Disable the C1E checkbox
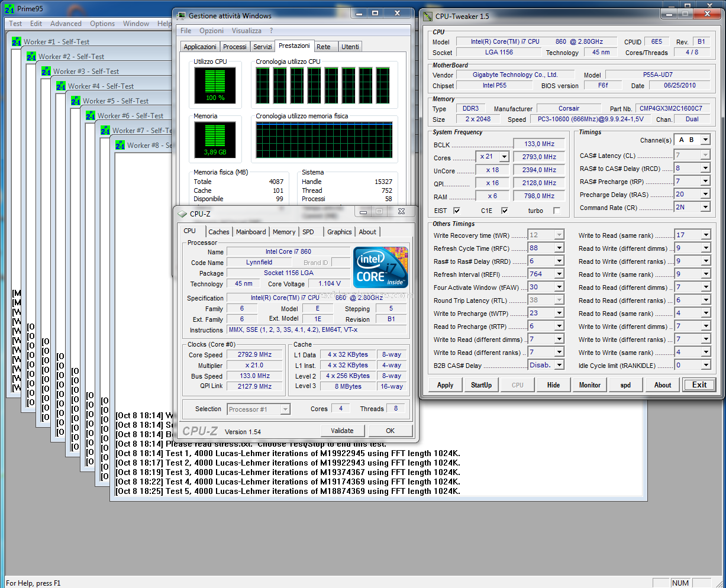726x588 pixels. pos(504,211)
